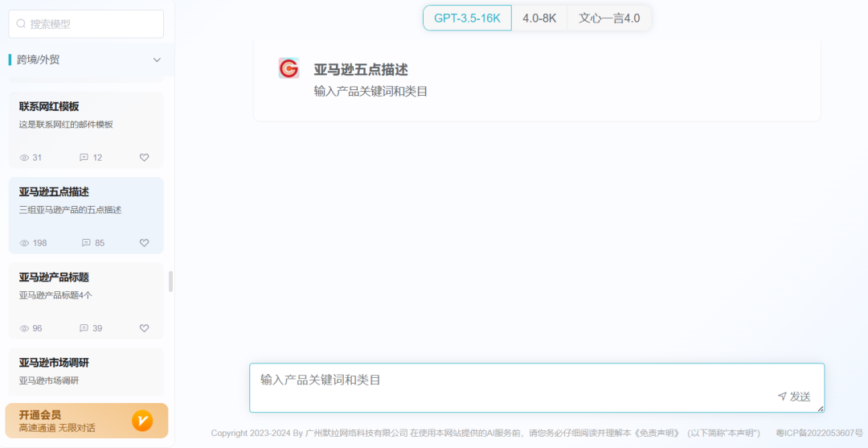Open the 《免责声明》 link in footer

coord(657,433)
